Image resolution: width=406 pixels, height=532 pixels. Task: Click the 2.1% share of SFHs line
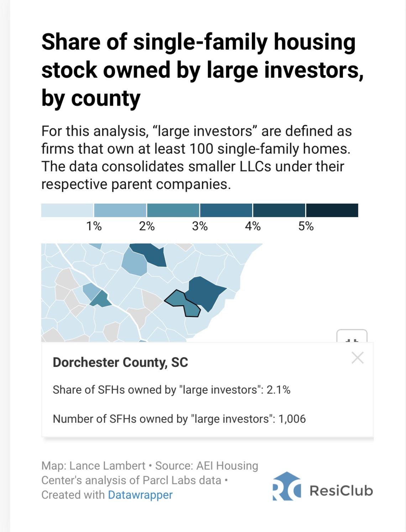point(171,390)
